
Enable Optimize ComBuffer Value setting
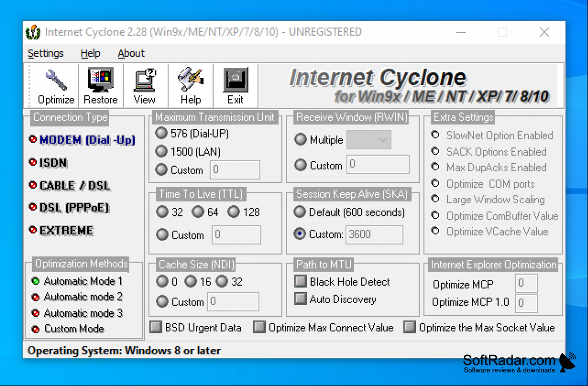point(495,216)
